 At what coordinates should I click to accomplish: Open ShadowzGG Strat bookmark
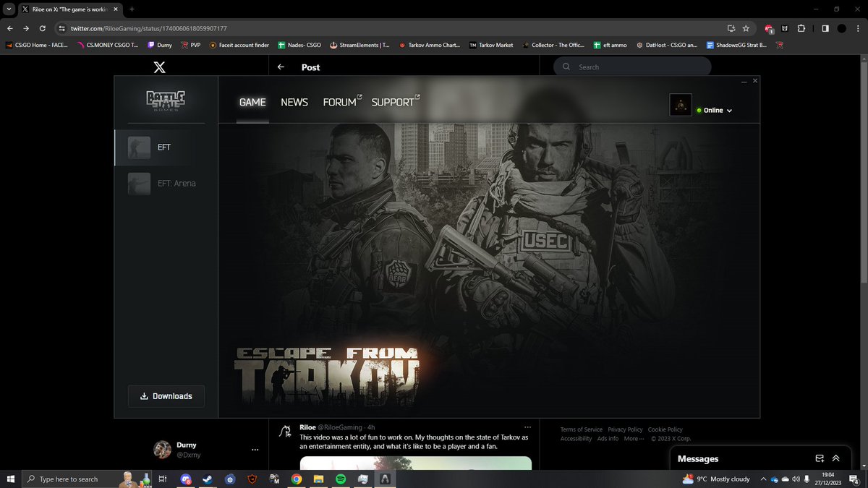click(x=737, y=45)
